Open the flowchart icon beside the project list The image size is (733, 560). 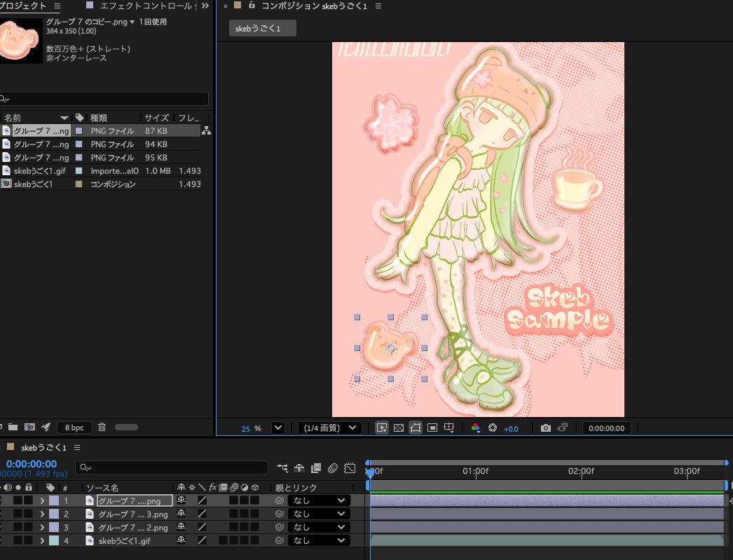tap(206, 131)
